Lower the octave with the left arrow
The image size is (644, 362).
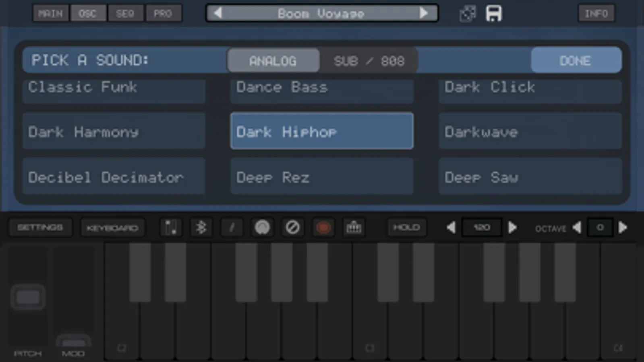(577, 228)
